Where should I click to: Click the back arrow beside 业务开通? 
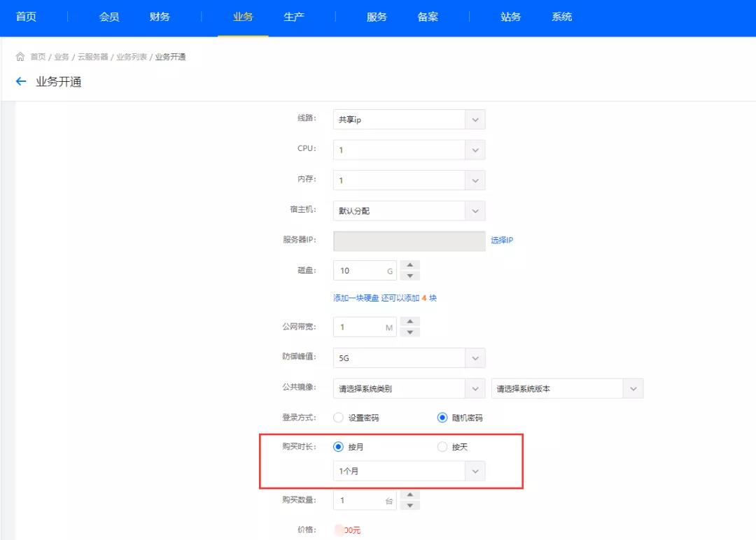(21, 81)
